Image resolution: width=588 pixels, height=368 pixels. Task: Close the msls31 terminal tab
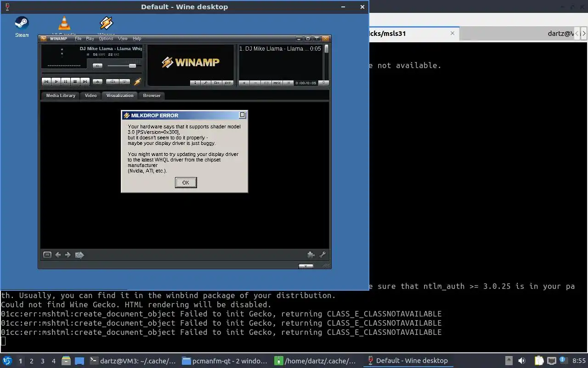click(x=452, y=33)
